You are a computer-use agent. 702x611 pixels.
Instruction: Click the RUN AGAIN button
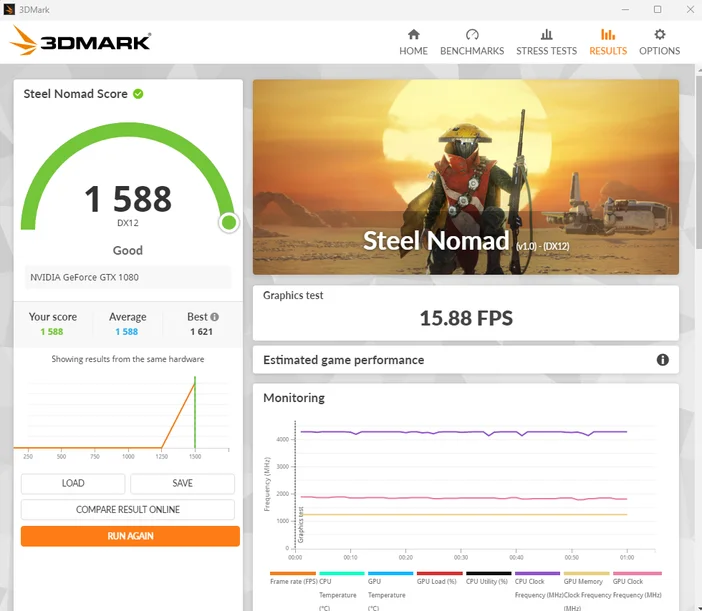[130, 536]
